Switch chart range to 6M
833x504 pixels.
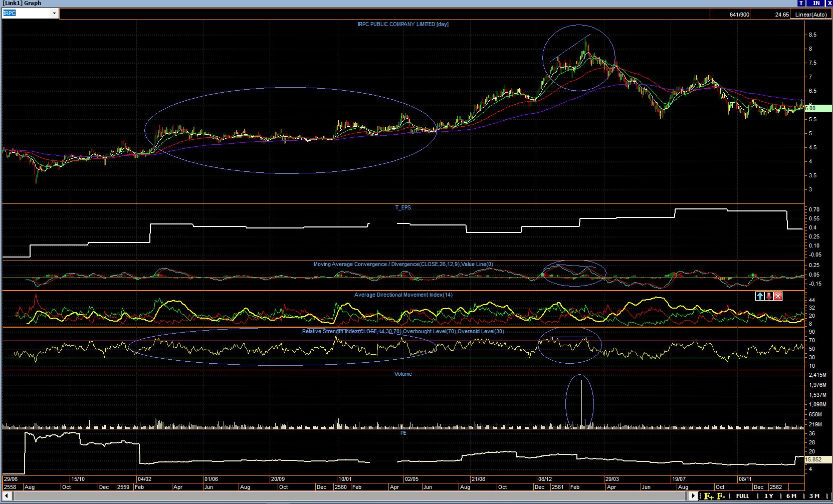coord(791,496)
